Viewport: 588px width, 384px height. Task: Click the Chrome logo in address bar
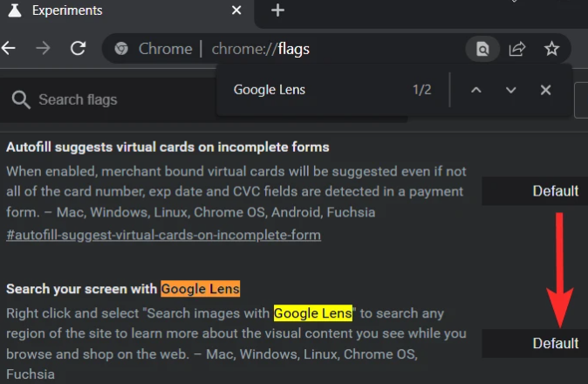click(x=121, y=49)
